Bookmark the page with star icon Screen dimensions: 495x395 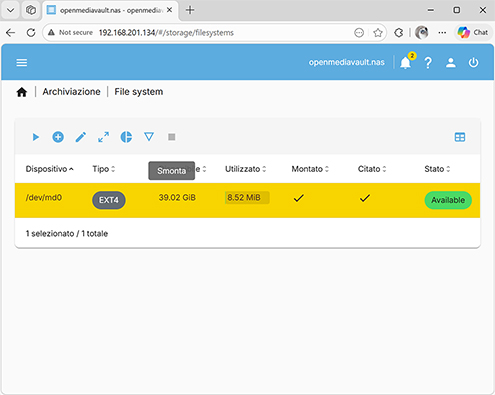tap(378, 33)
